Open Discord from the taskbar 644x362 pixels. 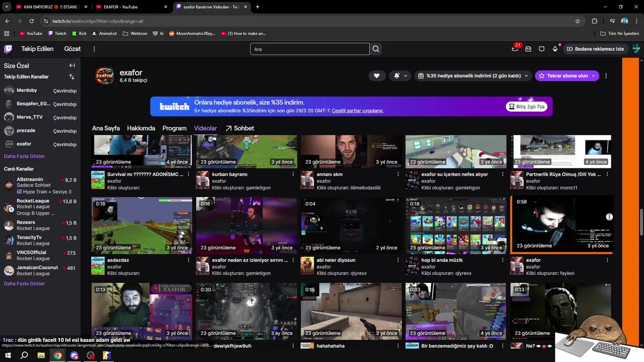(x=74, y=355)
